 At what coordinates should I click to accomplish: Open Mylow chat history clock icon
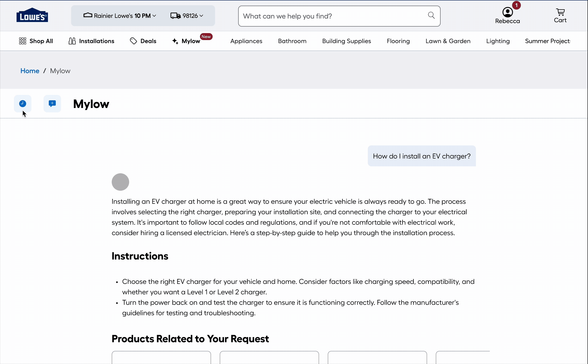[x=22, y=104]
